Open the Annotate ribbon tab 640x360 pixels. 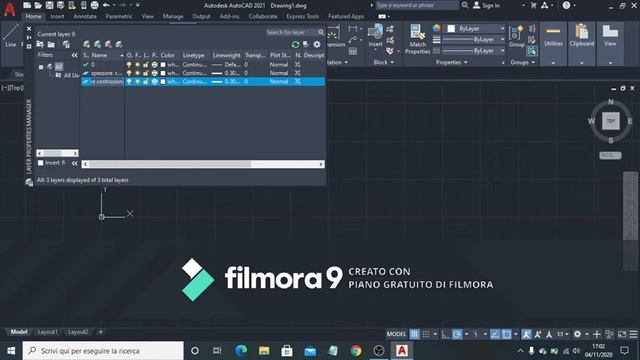click(x=85, y=16)
